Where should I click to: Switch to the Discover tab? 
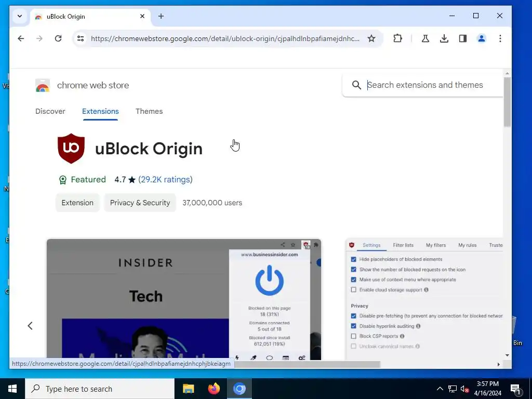pos(50,111)
